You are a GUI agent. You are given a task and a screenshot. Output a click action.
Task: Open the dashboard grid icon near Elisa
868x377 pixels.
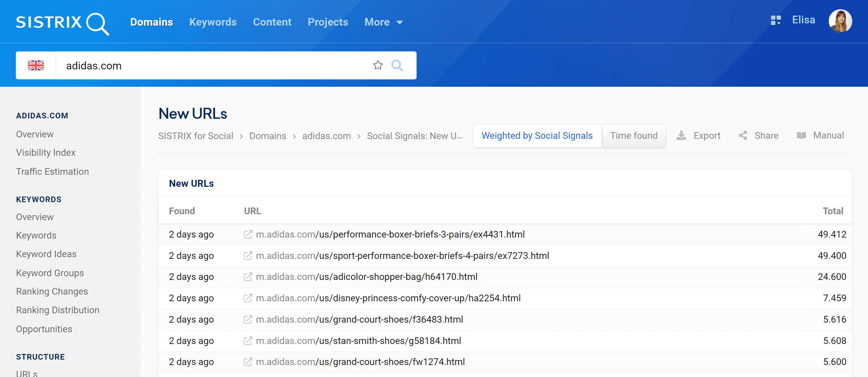pos(776,20)
